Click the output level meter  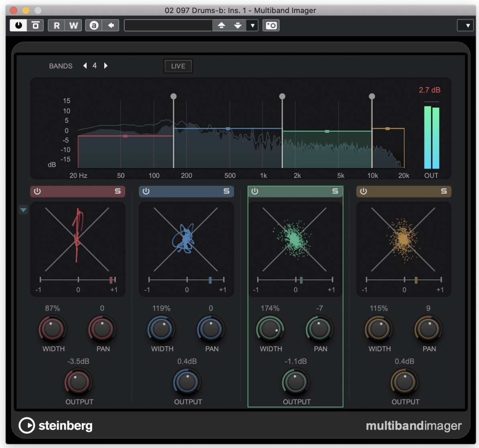pyautogui.click(x=432, y=137)
